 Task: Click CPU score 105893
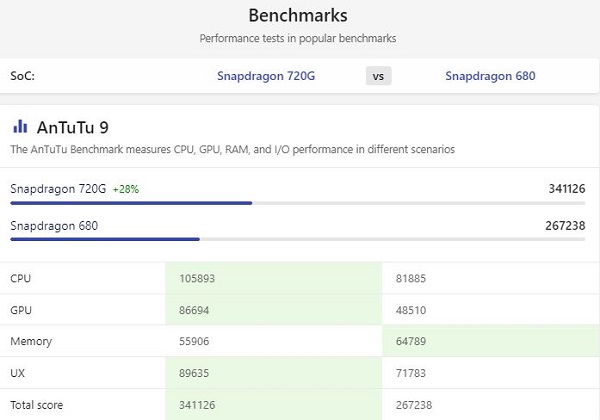(197, 278)
